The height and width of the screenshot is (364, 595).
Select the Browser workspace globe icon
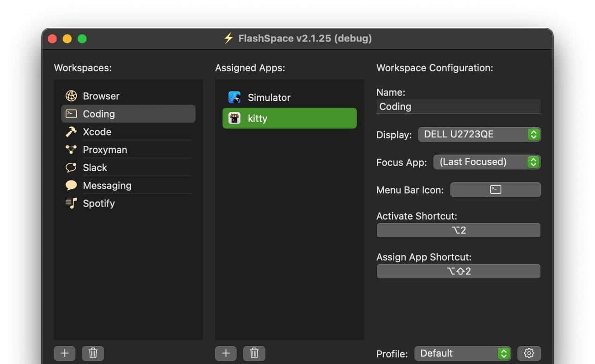coord(71,96)
